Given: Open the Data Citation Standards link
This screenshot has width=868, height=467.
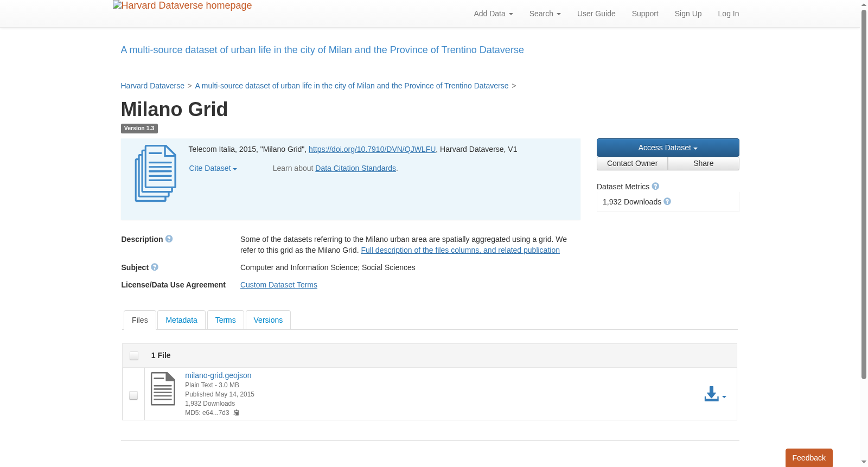Looking at the screenshot, I should 356,168.
